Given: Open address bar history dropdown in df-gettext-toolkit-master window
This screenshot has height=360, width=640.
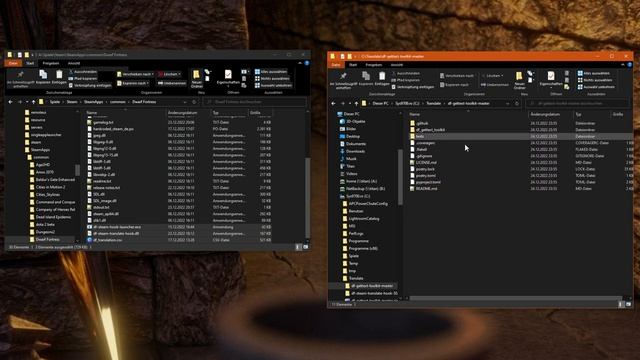Looking at the screenshot, I should tap(508, 104).
